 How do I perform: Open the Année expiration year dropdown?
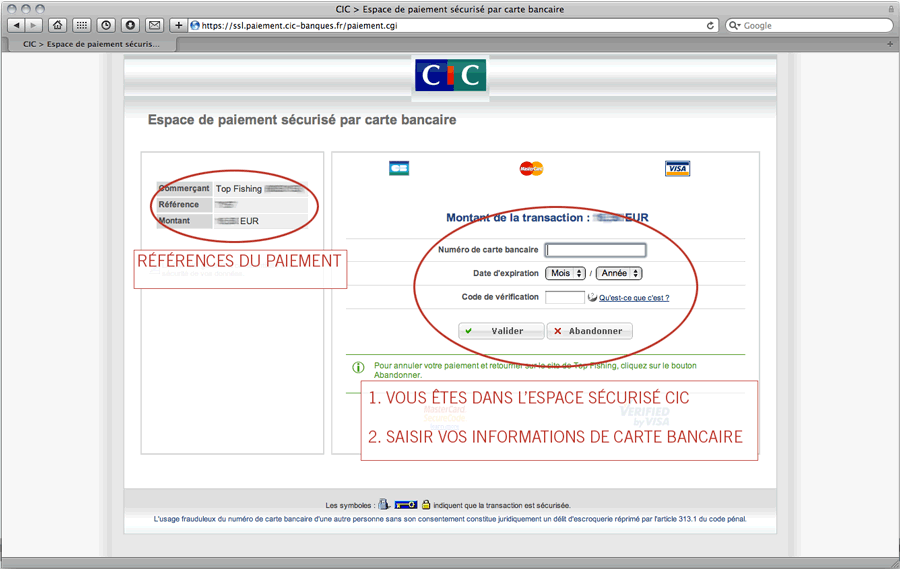(x=619, y=273)
